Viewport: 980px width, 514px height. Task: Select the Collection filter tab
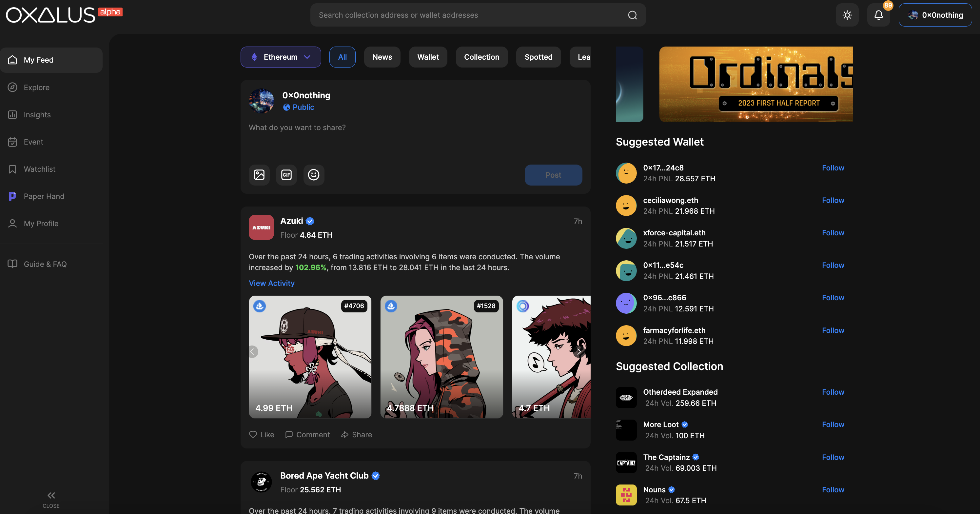pos(481,57)
